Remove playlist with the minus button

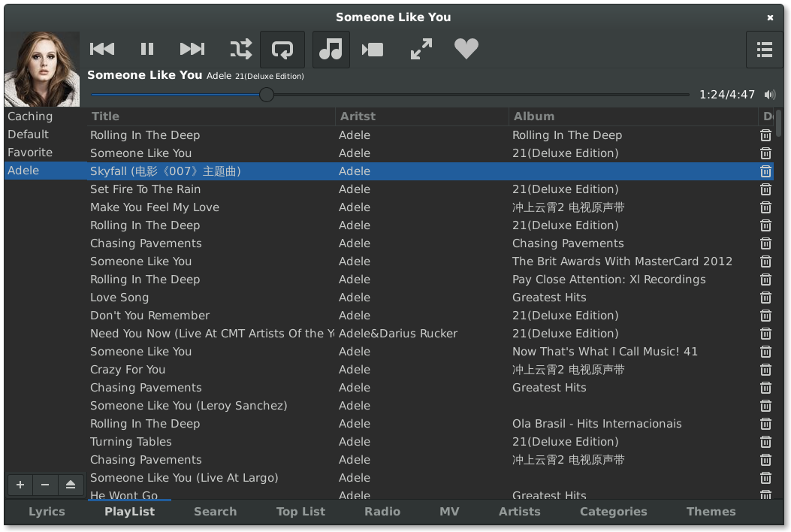click(45, 485)
